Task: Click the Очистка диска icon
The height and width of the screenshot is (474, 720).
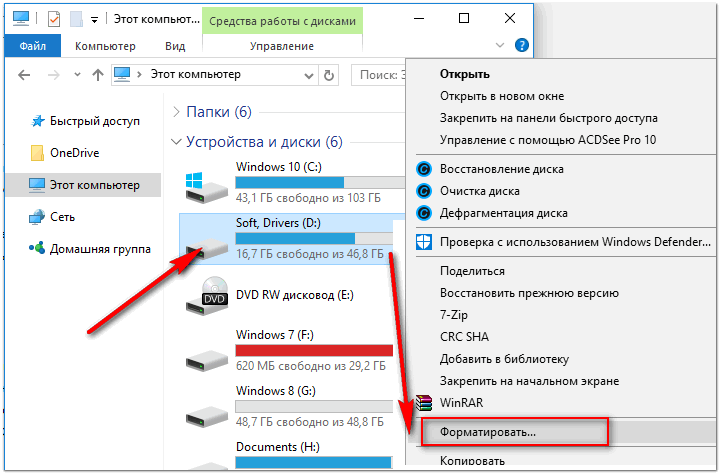Action: (x=424, y=191)
